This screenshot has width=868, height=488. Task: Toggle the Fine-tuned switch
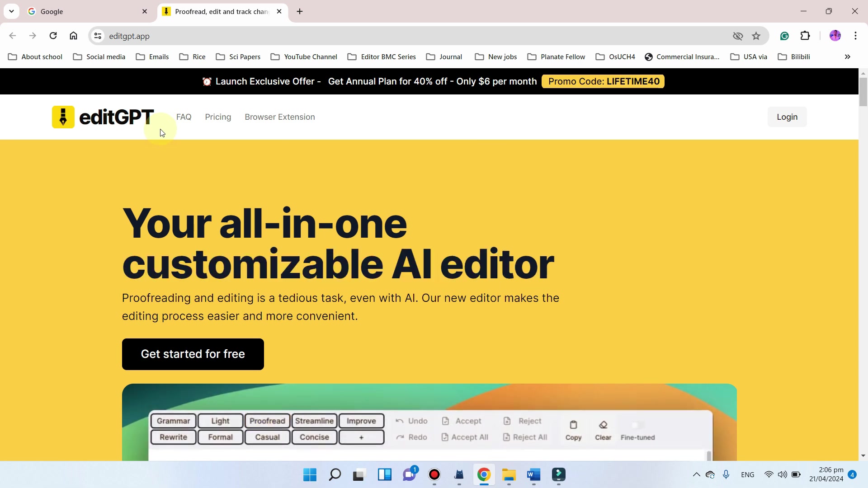[x=637, y=425]
